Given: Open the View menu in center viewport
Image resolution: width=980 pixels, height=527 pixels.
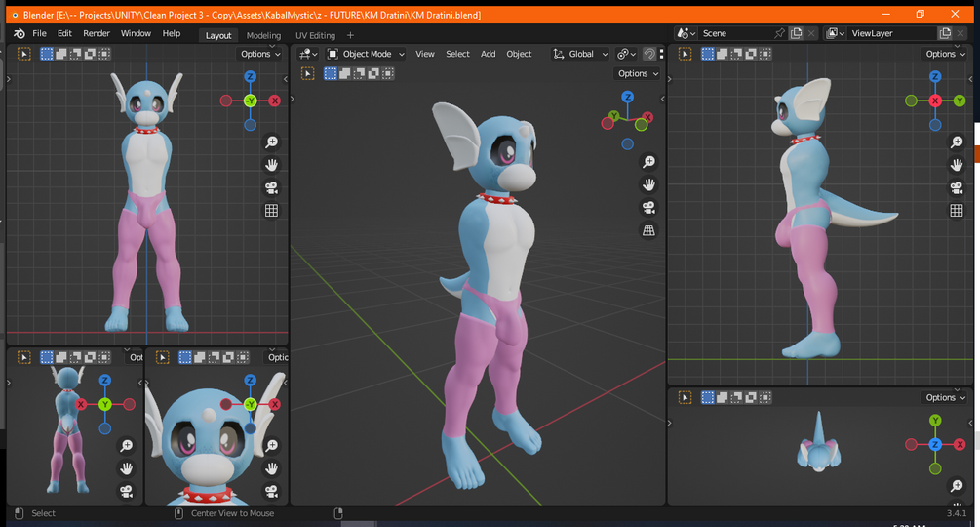Looking at the screenshot, I should 425,54.
